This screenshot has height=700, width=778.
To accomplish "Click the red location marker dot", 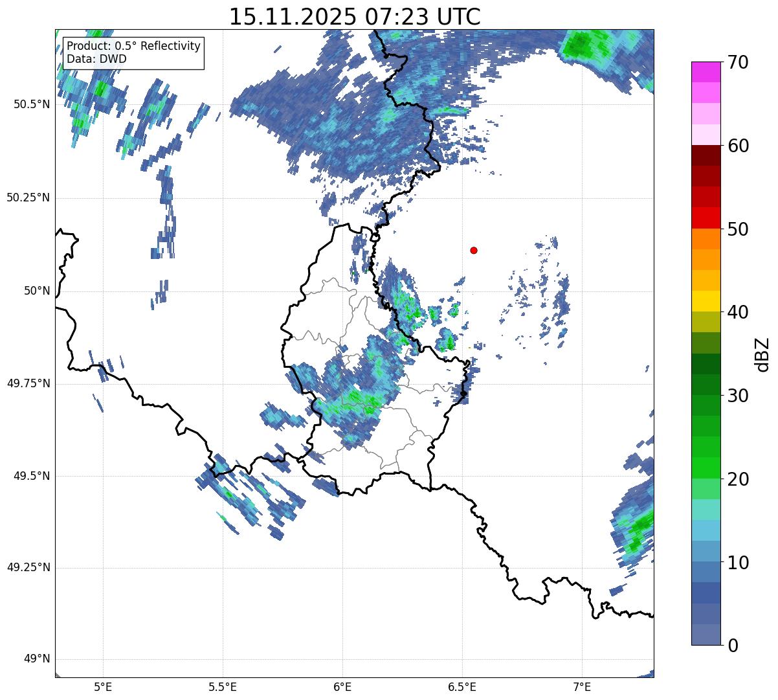I will point(474,250).
